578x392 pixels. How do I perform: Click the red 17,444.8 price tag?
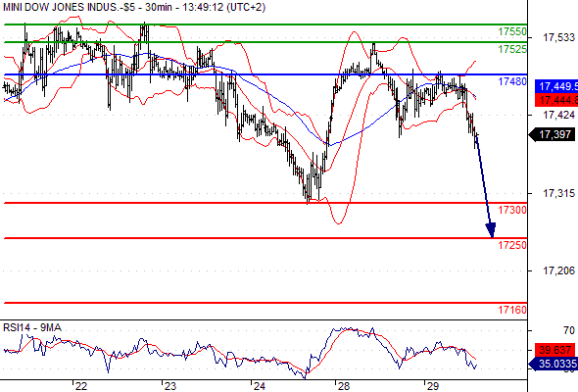click(556, 100)
